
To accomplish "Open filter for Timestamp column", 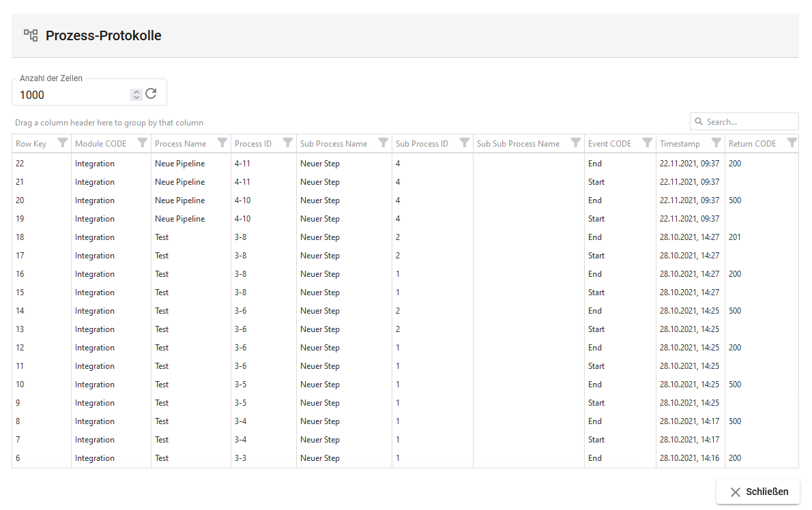I will point(716,143).
